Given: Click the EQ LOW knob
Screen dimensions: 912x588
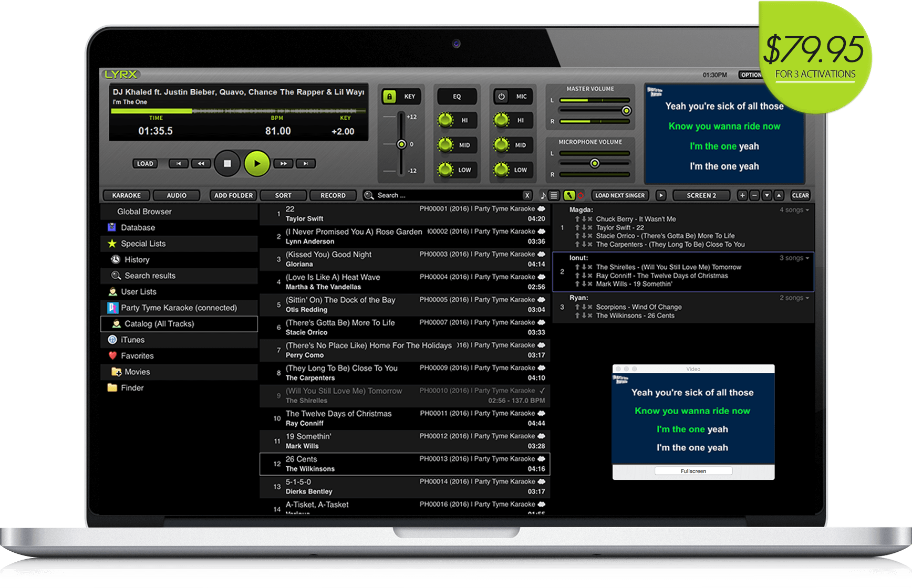Looking at the screenshot, I should point(445,170).
